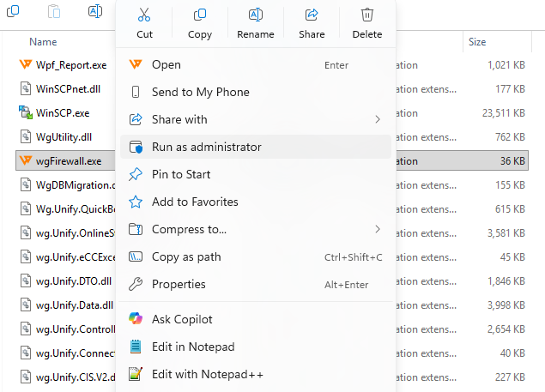Select the WinSCP.exe file
545x392 pixels.
point(63,113)
